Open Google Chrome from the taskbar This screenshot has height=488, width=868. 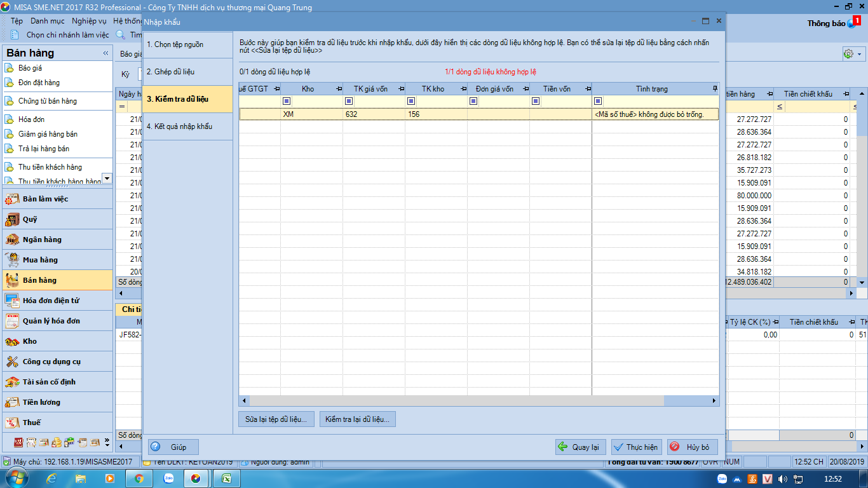tap(139, 478)
